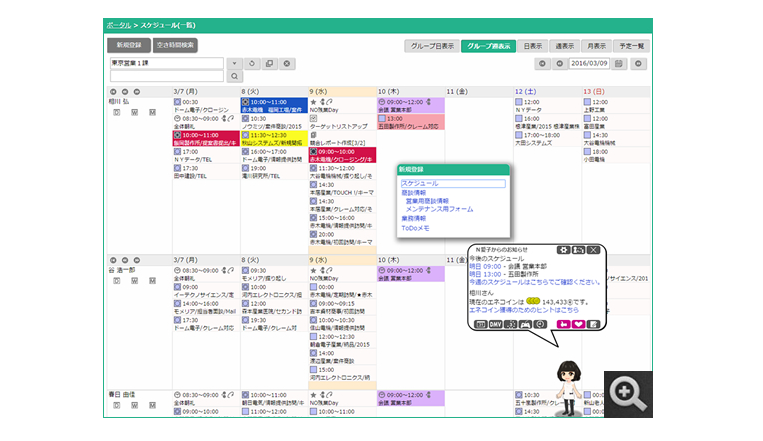Click the assistant avatar girl

[569, 388]
